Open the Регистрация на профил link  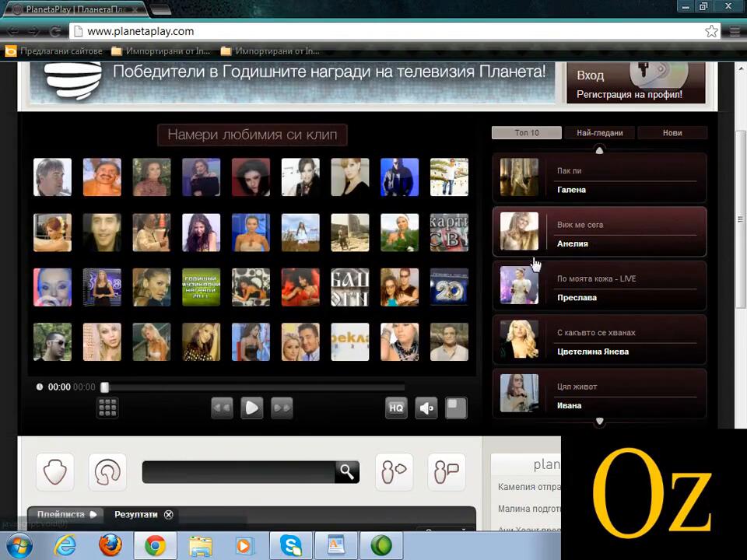[x=629, y=94]
